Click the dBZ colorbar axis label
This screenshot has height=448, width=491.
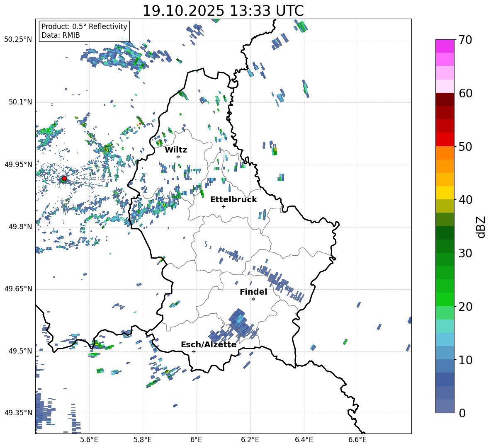coord(481,227)
